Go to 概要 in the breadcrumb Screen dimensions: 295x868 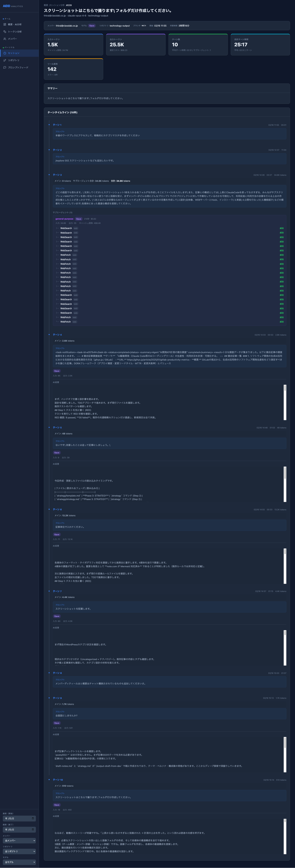click(46, 5)
